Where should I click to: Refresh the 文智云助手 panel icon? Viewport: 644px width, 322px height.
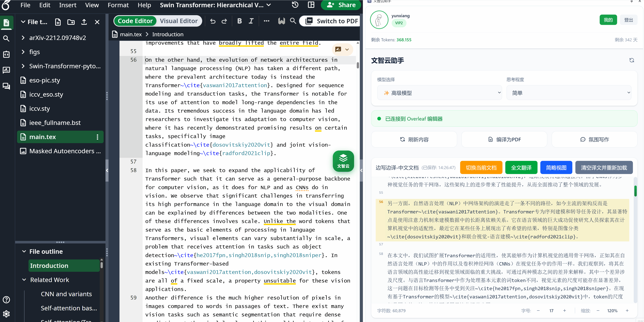[632, 60]
